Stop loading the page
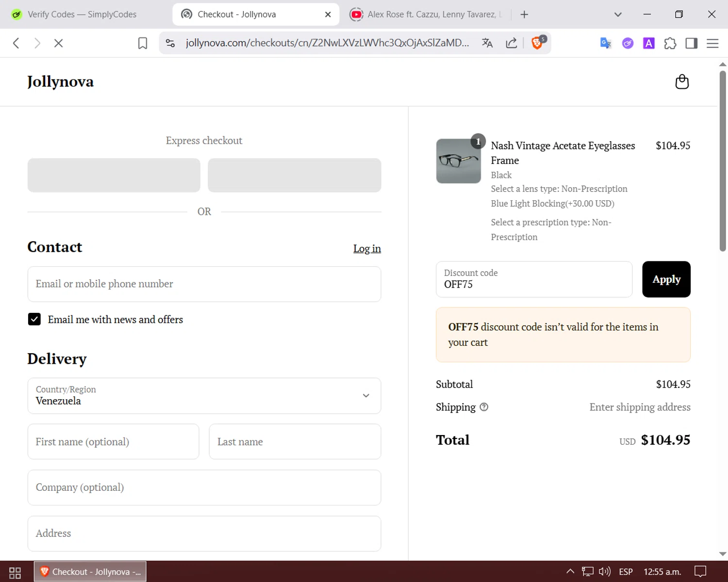 pyautogui.click(x=59, y=43)
